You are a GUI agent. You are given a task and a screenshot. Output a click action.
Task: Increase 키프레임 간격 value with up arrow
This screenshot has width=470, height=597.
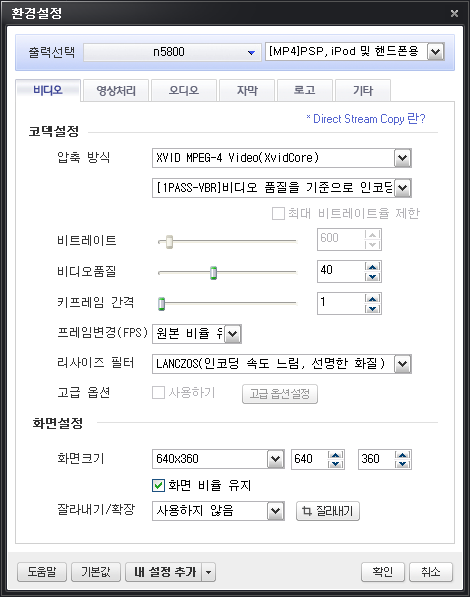[x=372, y=298]
